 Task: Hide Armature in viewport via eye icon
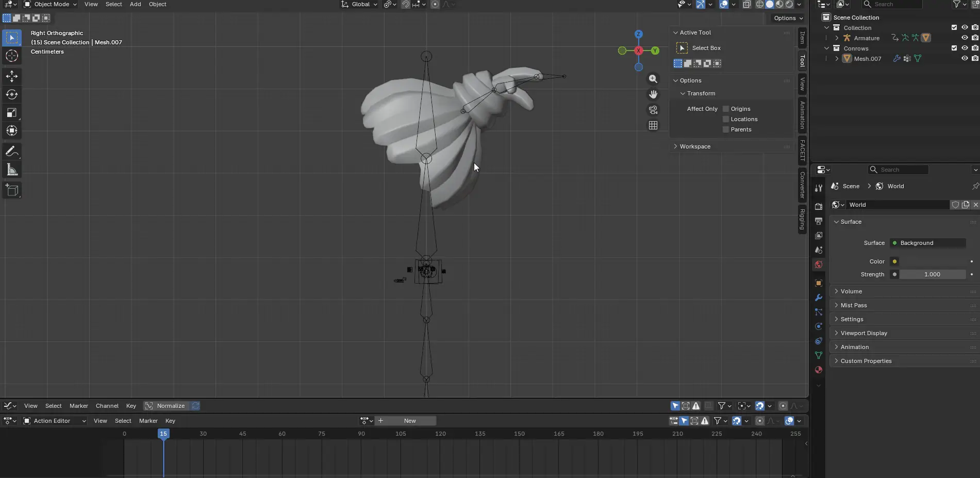pyautogui.click(x=965, y=38)
